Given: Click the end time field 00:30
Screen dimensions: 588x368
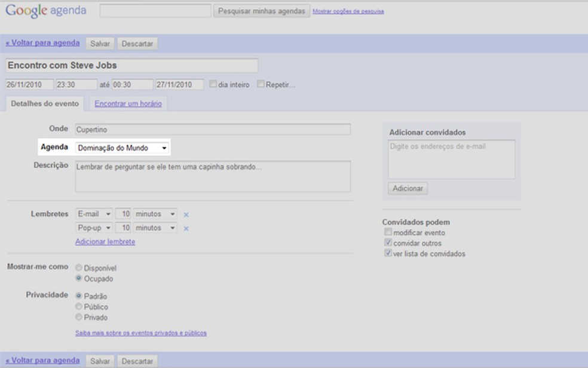Looking at the screenshot, I should (133, 84).
